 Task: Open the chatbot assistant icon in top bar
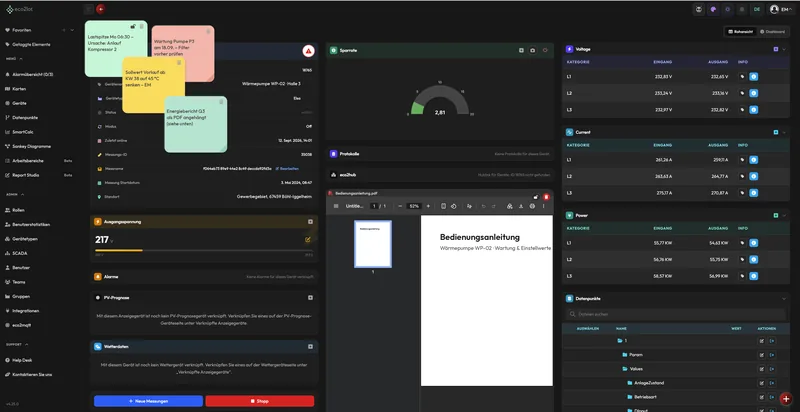click(x=699, y=9)
